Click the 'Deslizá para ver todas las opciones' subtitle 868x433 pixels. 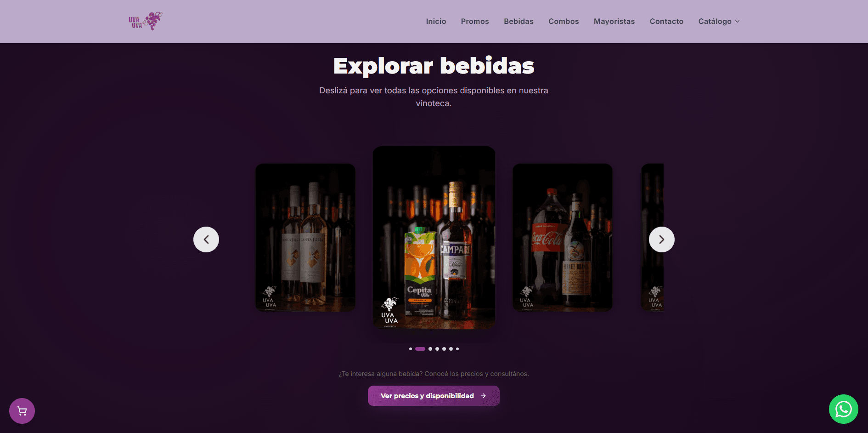click(434, 97)
